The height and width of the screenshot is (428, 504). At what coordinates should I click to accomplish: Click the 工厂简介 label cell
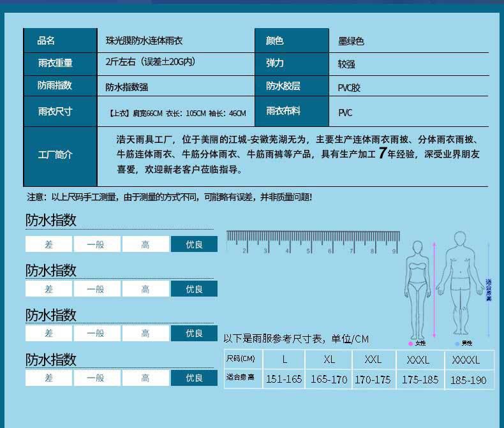coord(60,154)
